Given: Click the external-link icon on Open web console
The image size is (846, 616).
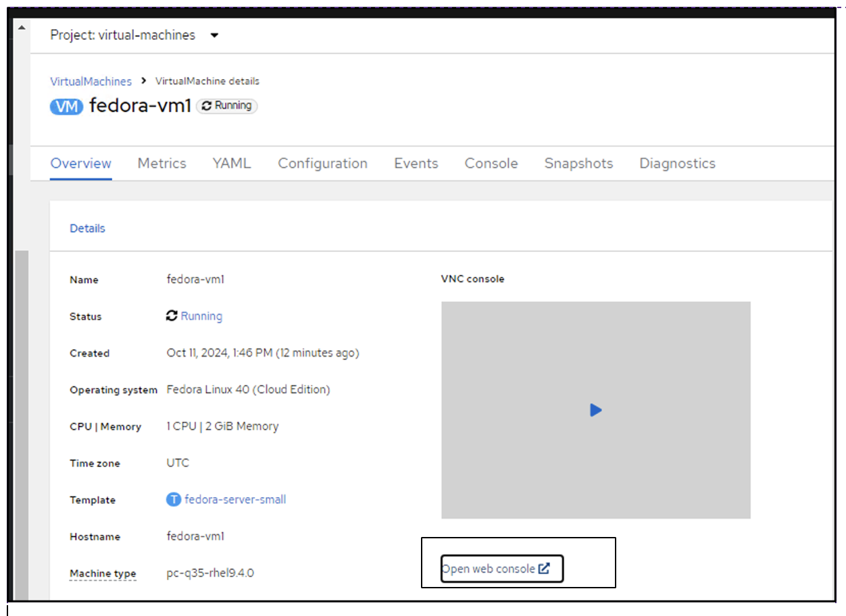Looking at the screenshot, I should tap(545, 568).
